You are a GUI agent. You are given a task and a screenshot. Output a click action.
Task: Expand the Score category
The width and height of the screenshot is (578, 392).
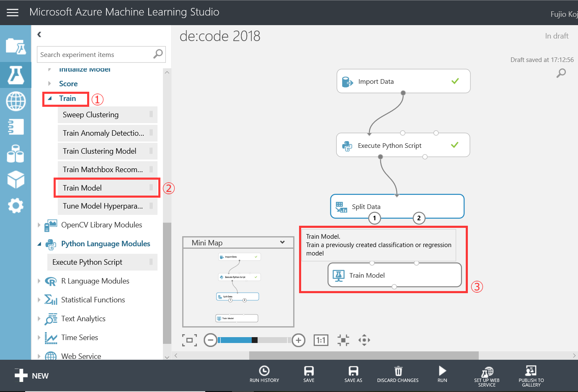point(49,84)
